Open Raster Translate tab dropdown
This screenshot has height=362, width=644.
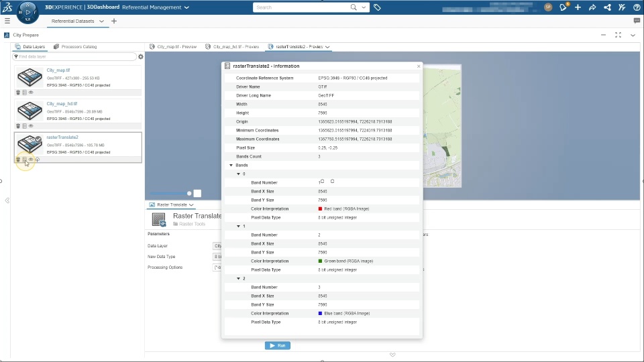(191, 205)
